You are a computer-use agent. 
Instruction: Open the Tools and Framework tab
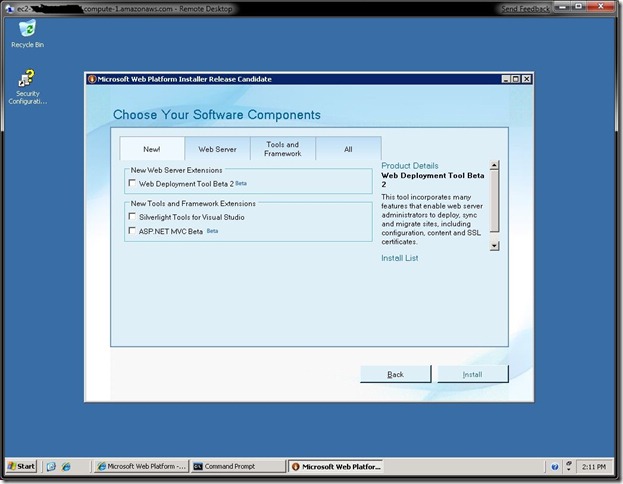[283, 149]
